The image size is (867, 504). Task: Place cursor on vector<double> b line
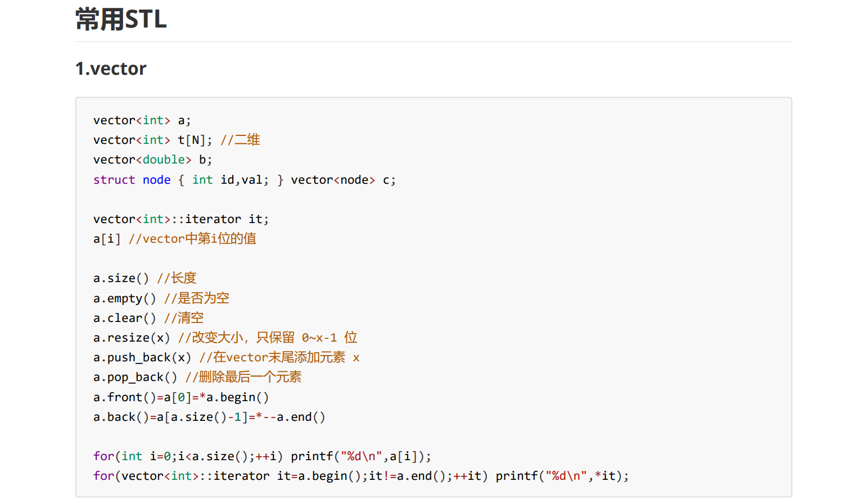[x=152, y=160]
